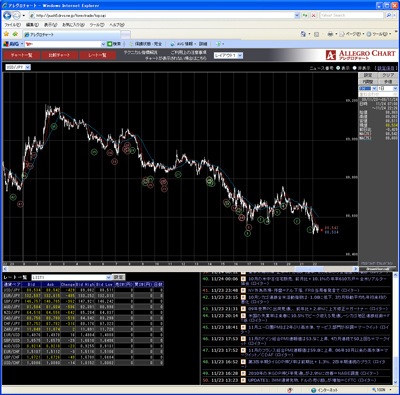Expand news item 45 dated 11/23 18:41
The width and height of the screenshot is (400, 395).
click(243, 327)
